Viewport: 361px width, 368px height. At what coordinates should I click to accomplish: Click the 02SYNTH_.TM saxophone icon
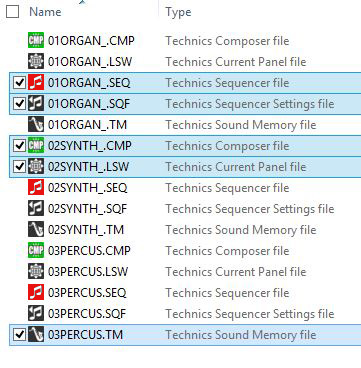(36, 230)
